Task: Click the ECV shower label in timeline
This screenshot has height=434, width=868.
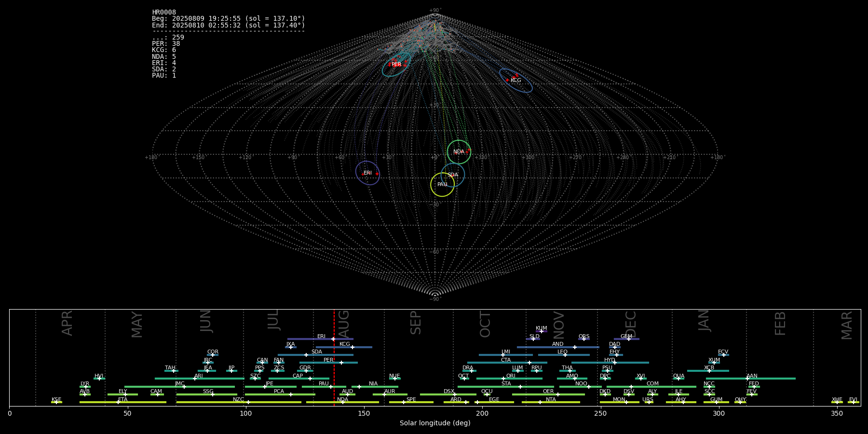Action: click(x=723, y=352)
